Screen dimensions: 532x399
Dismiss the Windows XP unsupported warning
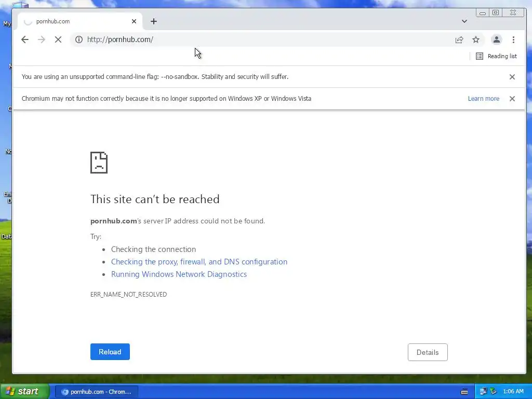point(512,99)
